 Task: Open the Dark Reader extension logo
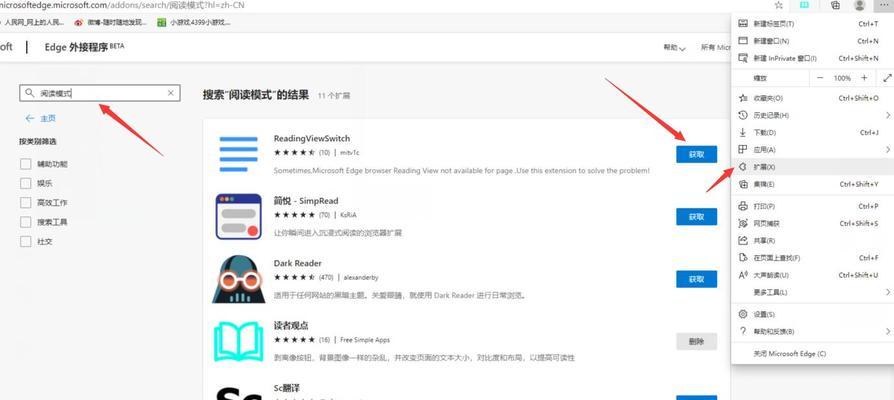coord(238,279)
